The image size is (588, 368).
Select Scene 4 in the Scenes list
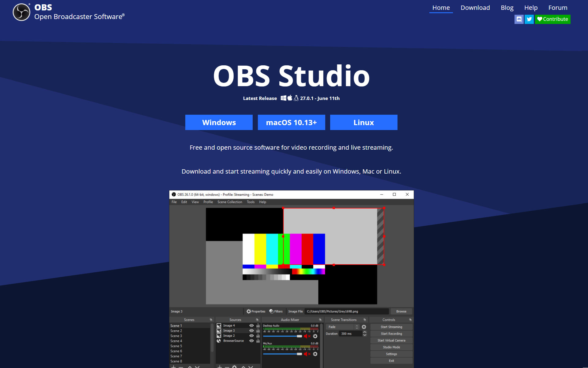pos(176,341)
